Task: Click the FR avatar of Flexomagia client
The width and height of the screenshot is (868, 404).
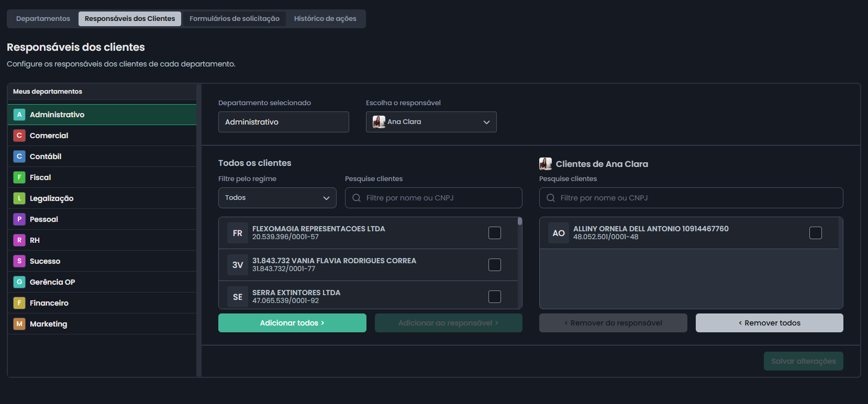Action: pos(238,233)
